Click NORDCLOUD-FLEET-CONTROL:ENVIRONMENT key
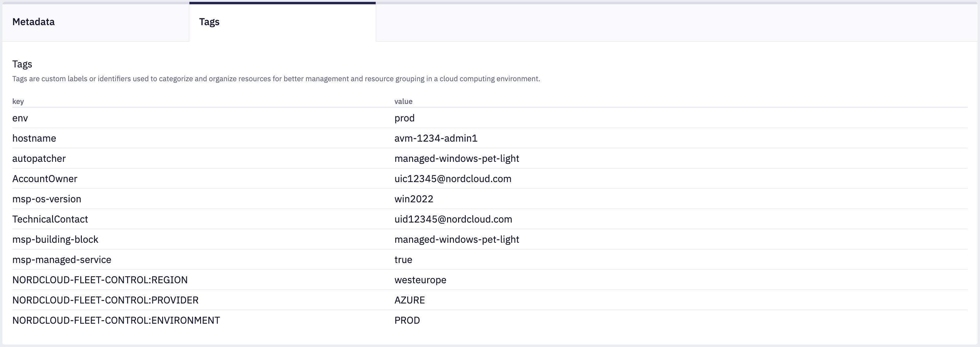This screenshot has height=347, width=980. coord(116,320)
